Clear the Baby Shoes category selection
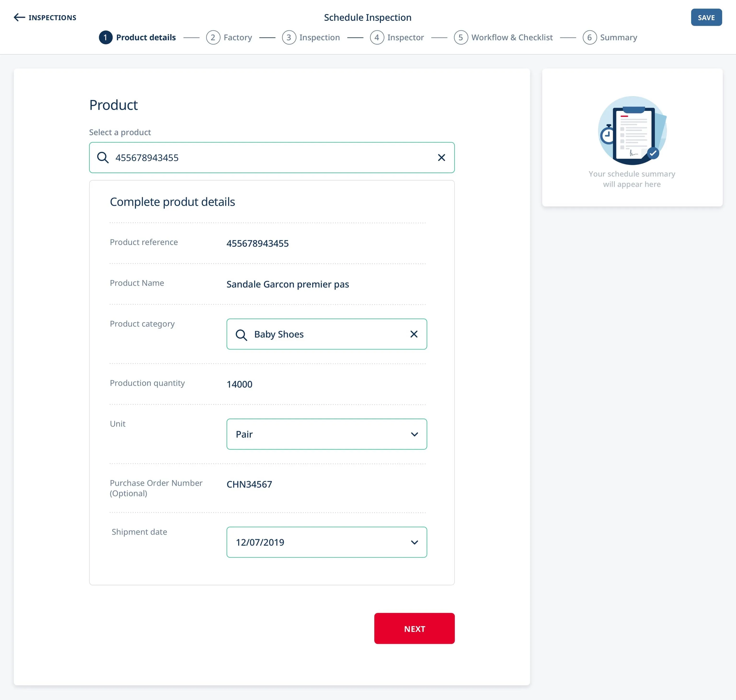Screen dimensions: 736x700 coord(414,334)
